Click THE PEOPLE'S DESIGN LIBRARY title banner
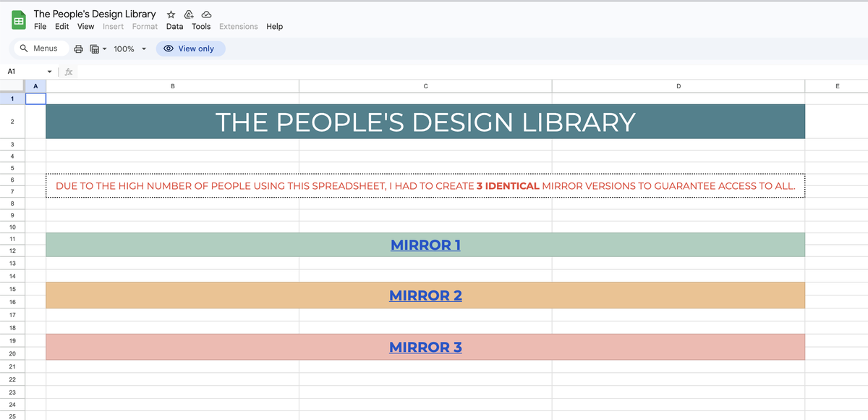The width and height of the screenshot is (868, 420). [425, 122]
